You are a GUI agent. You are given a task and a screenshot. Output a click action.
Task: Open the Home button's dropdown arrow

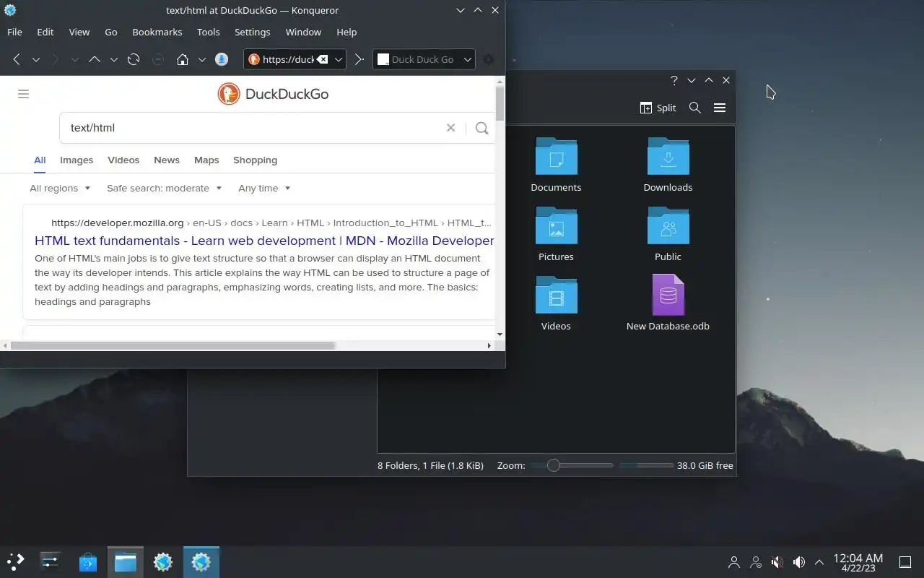coord(202,59)
